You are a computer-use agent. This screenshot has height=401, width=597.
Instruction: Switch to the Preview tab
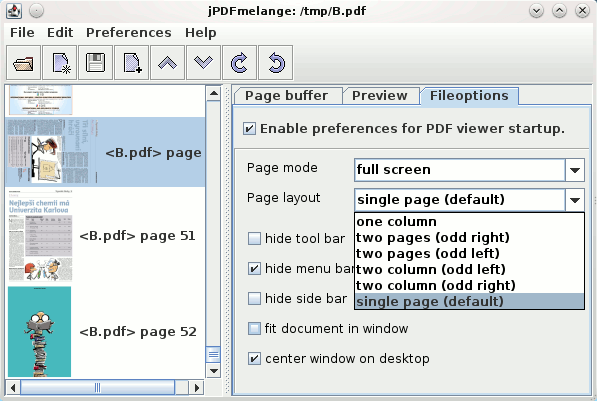tap(380, 96)
